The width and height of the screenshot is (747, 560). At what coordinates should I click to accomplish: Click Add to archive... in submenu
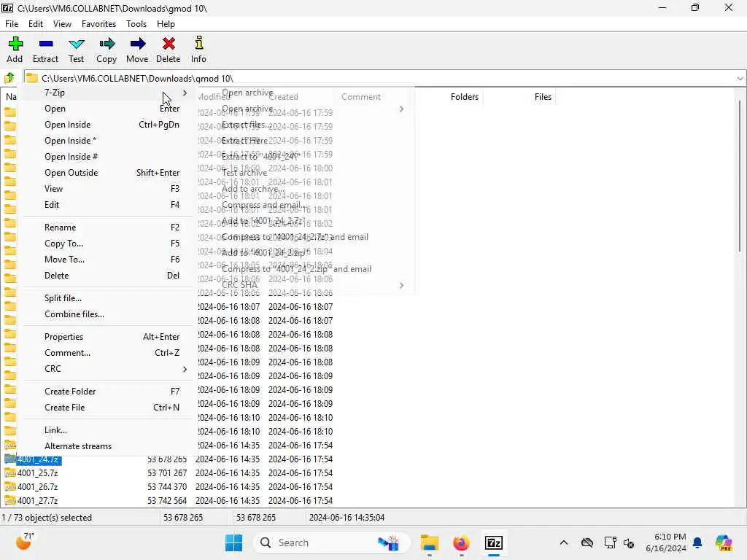click(305, 189)
